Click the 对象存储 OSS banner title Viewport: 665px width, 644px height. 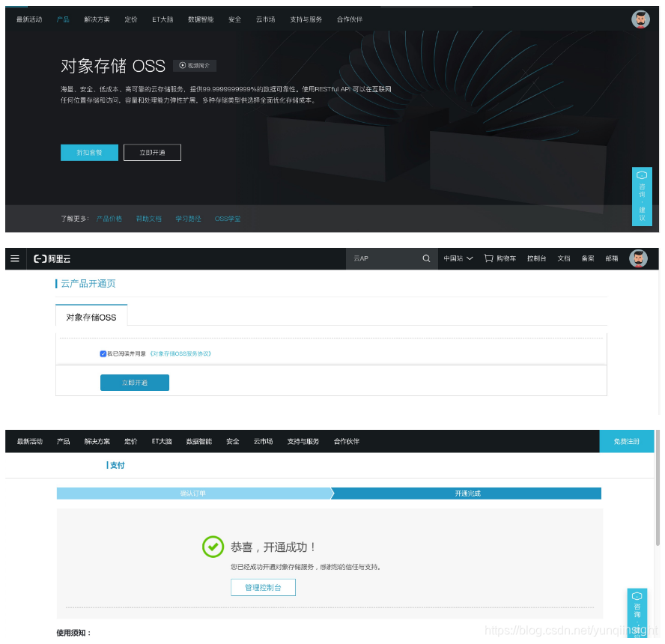point(113,66)
